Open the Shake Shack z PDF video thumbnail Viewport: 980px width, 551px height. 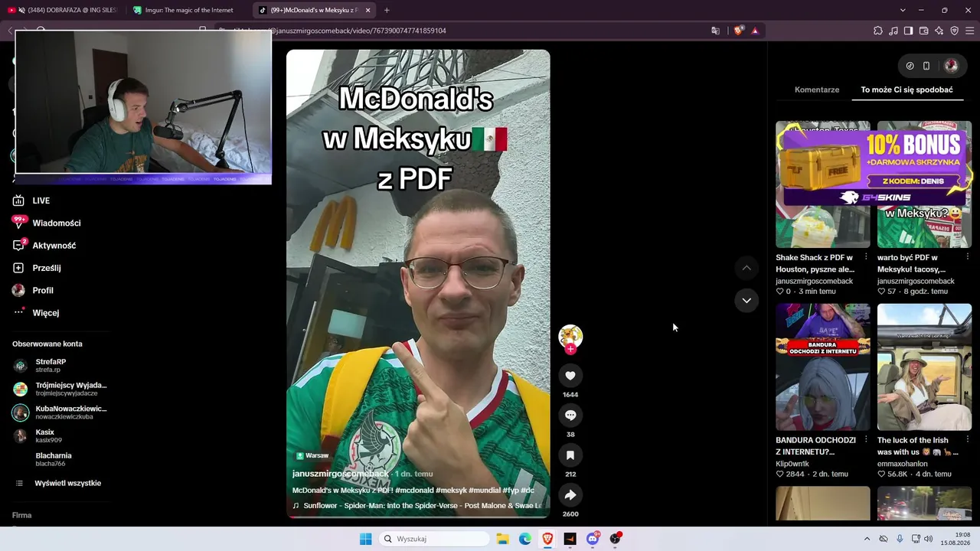pyautogui.click(x=823, y=184)
